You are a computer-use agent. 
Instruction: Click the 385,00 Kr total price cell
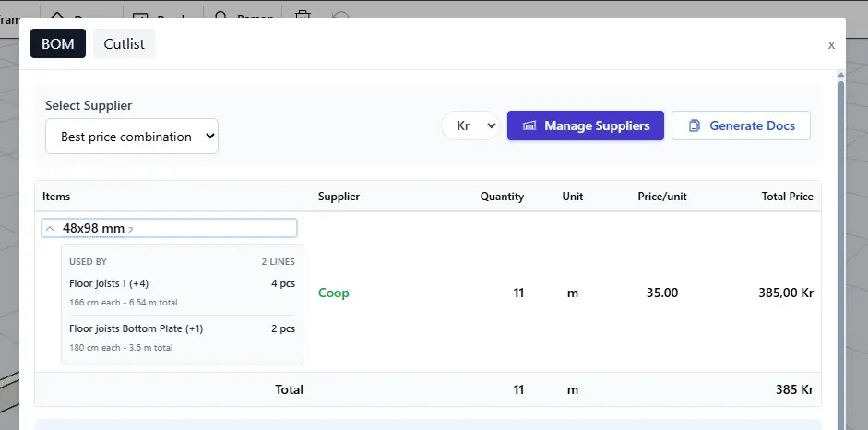point(786,293)
